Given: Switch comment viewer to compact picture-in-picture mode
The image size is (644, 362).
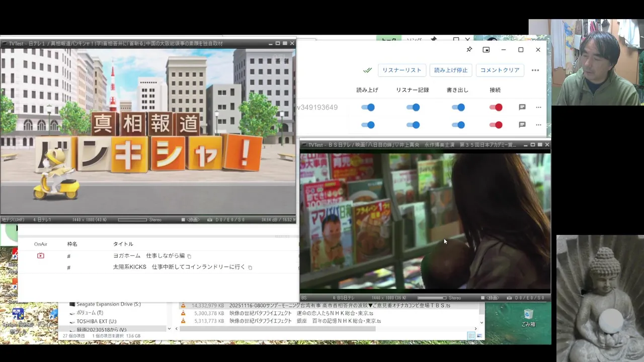Looking at the screenshot, I should pos(486,50).
